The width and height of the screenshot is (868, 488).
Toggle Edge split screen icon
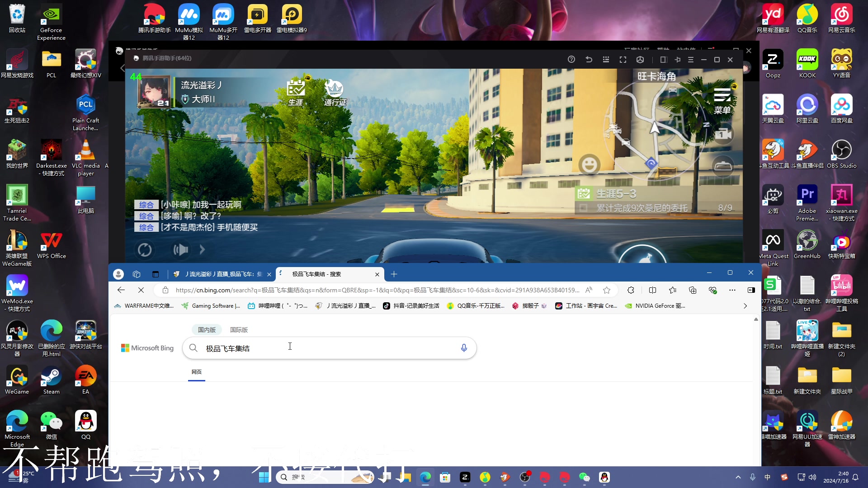[652, 290]
